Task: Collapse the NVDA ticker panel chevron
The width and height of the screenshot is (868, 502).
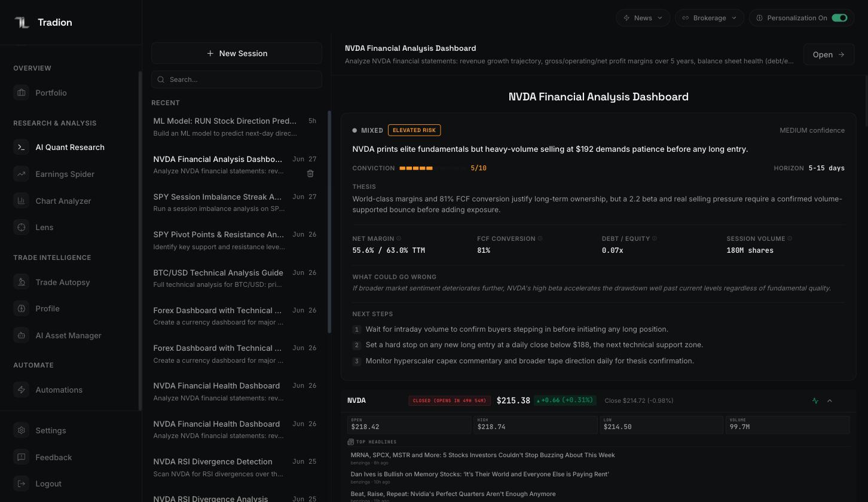Action: (x=830, y=400)
